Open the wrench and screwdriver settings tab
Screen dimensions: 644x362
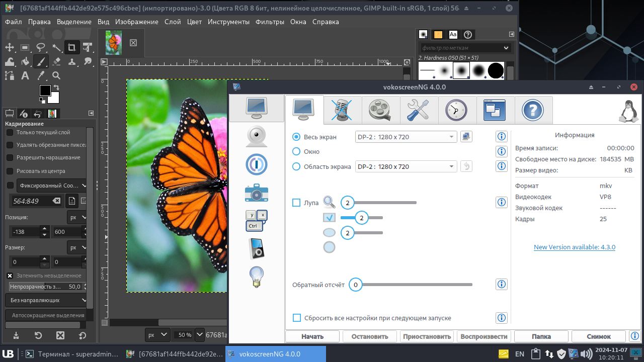pyautogui.click(x=419, y=110)
